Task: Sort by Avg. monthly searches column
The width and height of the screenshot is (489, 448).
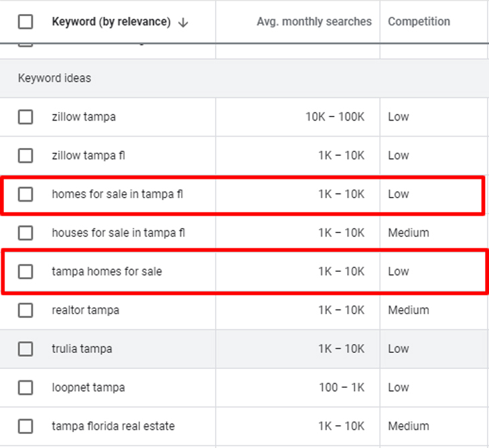Action: [313, 21]
